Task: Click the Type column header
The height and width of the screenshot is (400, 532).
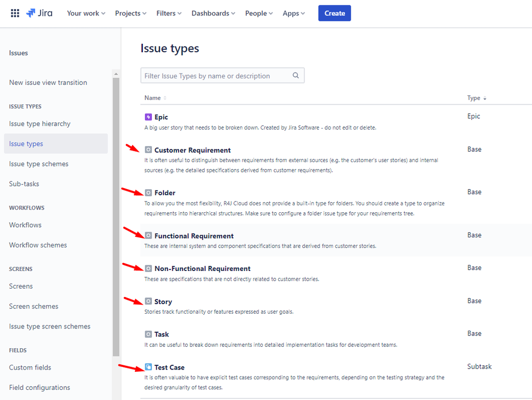Action: click(x=474, y=98)
